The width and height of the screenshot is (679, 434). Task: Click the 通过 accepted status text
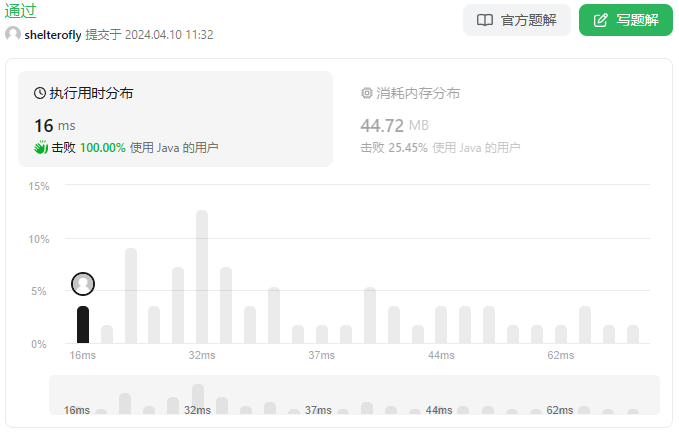[x=20, y=10]
